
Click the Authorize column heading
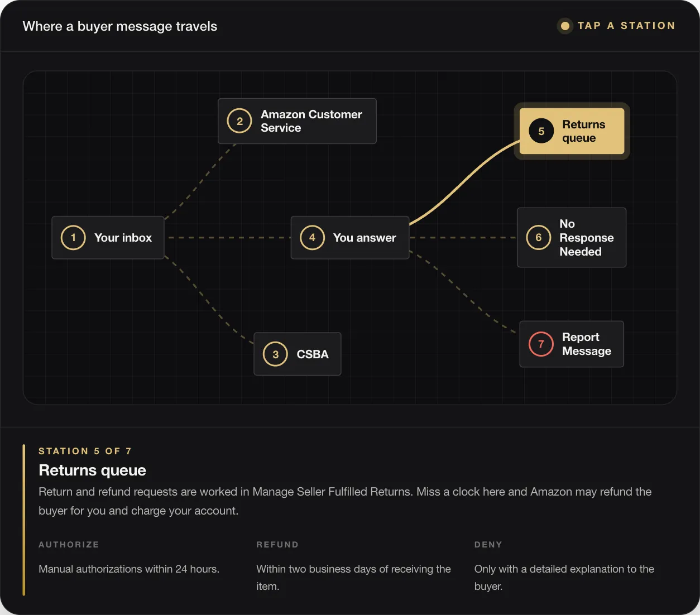(x=69, y=545)
